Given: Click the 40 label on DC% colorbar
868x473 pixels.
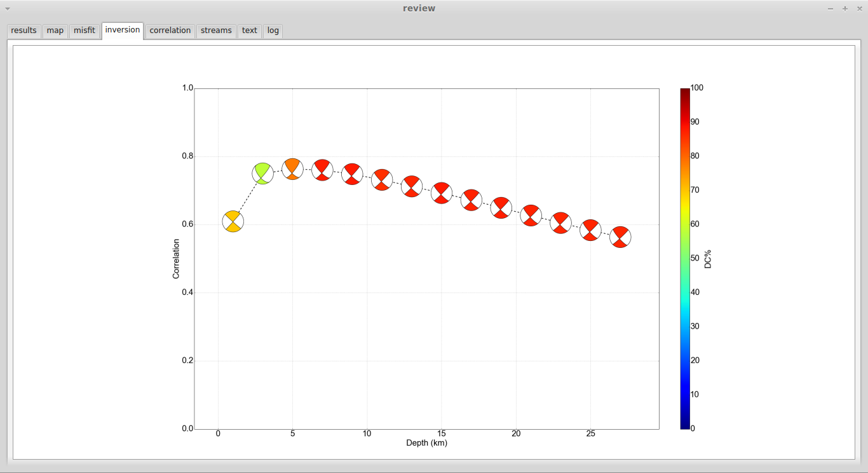Looking at the screenshot, I should 696,292.
